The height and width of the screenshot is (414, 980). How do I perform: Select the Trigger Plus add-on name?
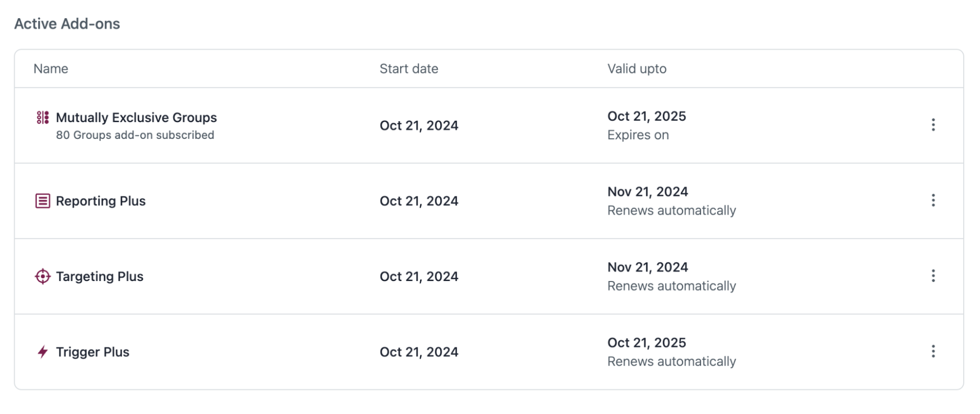click(x=93, y=352)
